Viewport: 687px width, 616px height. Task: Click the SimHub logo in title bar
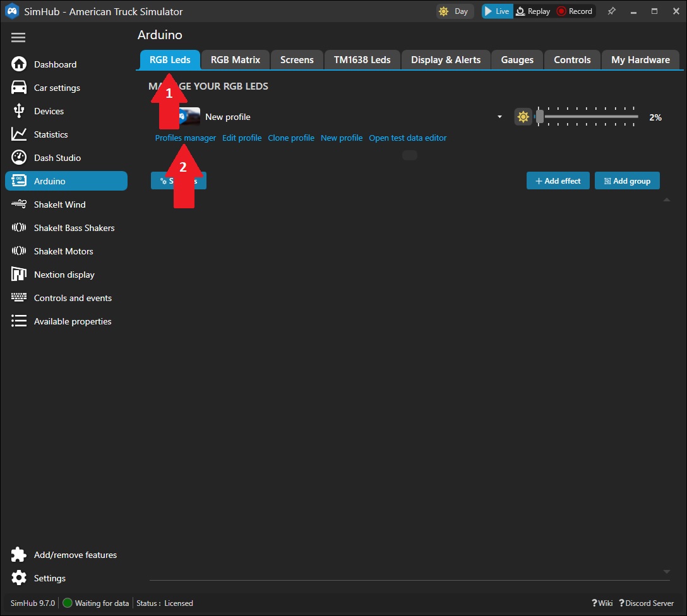(x=12, y=11)
